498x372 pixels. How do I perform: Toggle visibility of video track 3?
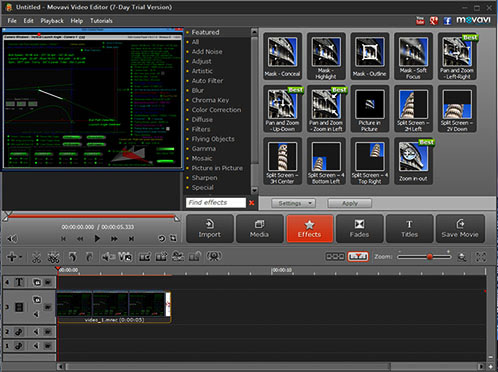pyautogui.click(x=37, y=300)
